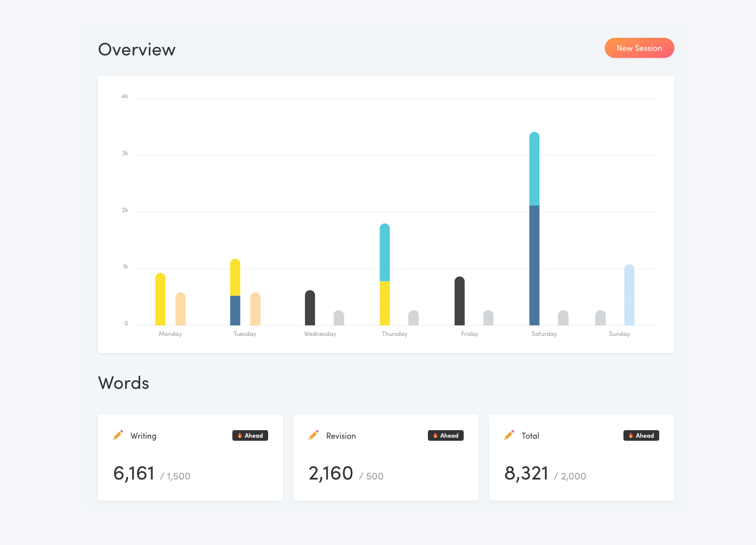Select the dark Friday bar
Viewport: 756px width, 545px height.
[x=460, y=301]
